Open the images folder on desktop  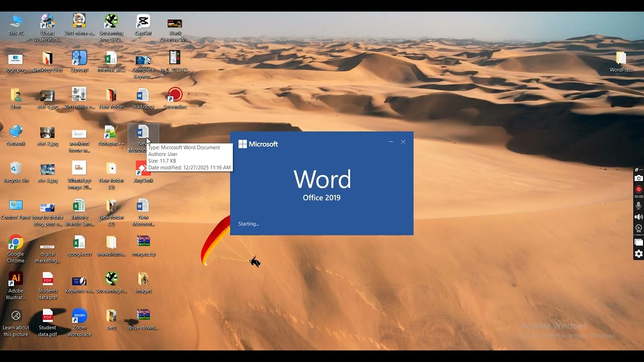[143, 283]
